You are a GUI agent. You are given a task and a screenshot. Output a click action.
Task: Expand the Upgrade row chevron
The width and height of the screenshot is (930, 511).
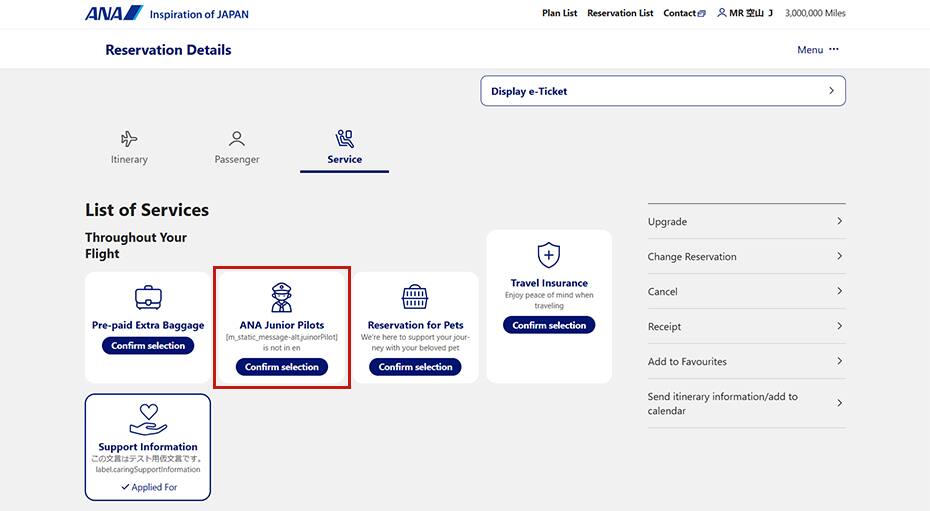pos(839,221)
